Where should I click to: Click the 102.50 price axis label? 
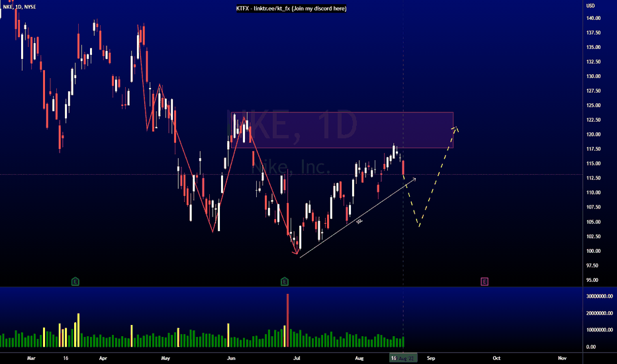(593, 236)
